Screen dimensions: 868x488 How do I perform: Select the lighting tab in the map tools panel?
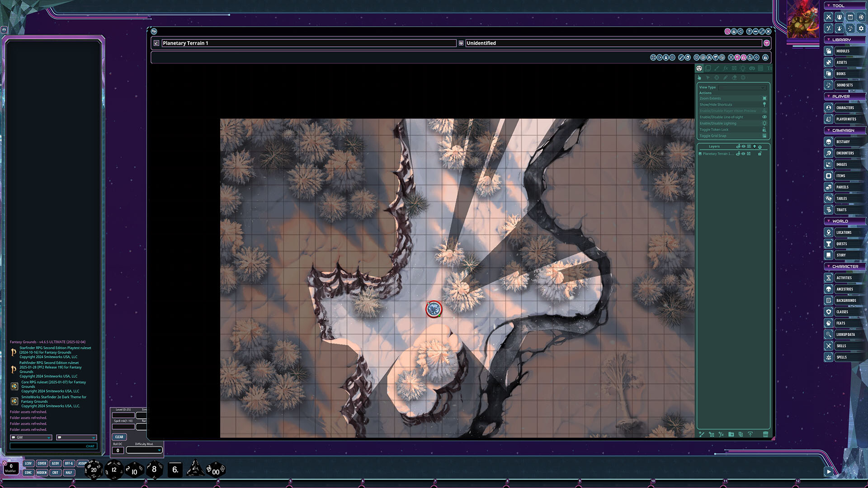pyautogui.click(x=742, y=68)
